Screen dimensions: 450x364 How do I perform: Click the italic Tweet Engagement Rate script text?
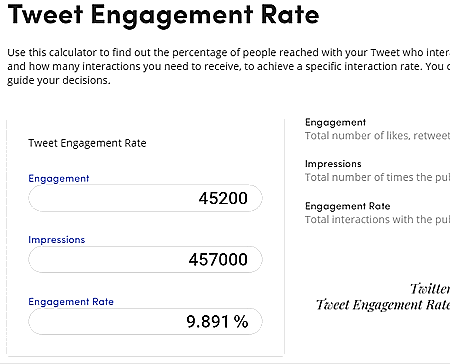(x=383, y=305)
